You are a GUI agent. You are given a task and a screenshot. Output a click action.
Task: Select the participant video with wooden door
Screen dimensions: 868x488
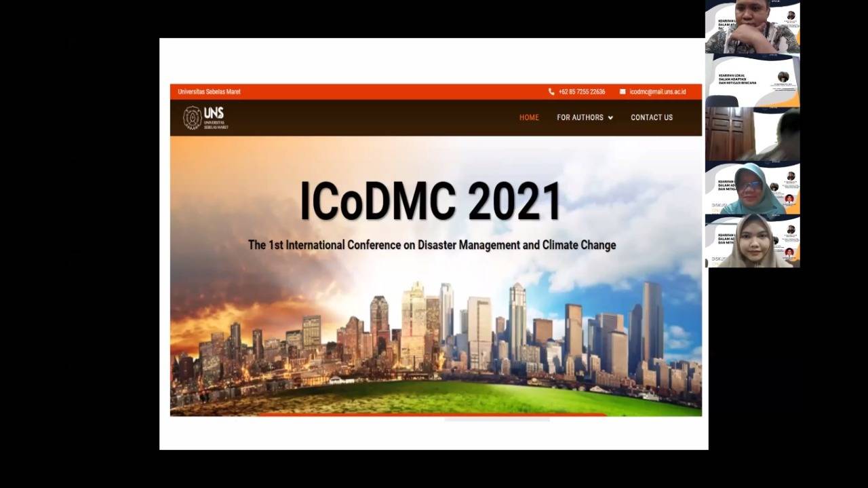(x=752, y=134)
